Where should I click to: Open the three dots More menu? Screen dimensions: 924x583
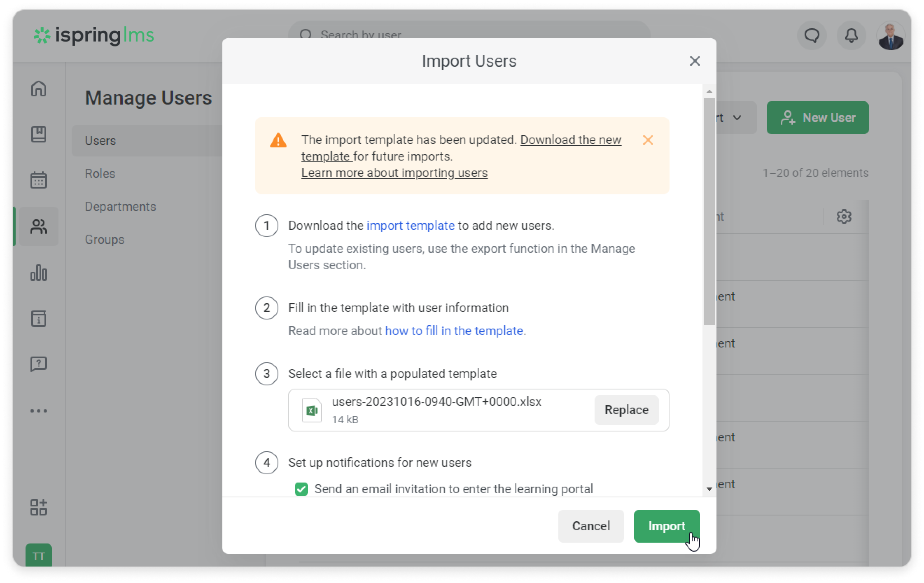point(39,411)
